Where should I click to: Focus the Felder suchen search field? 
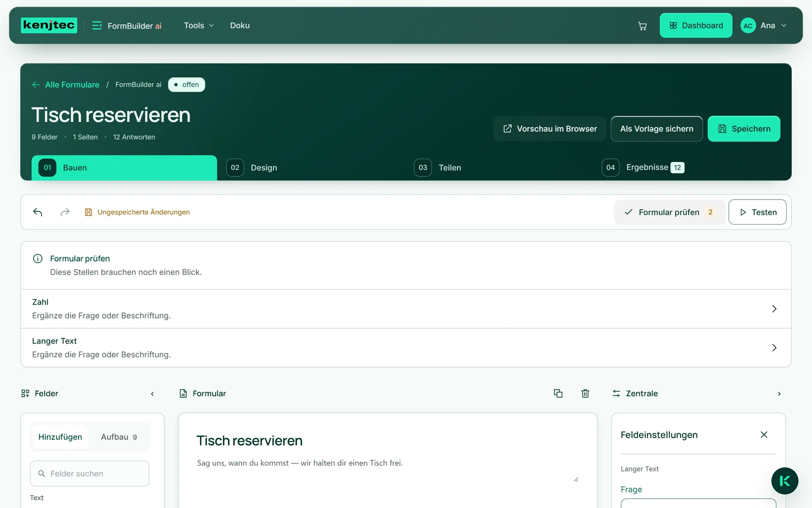point(90,473)
